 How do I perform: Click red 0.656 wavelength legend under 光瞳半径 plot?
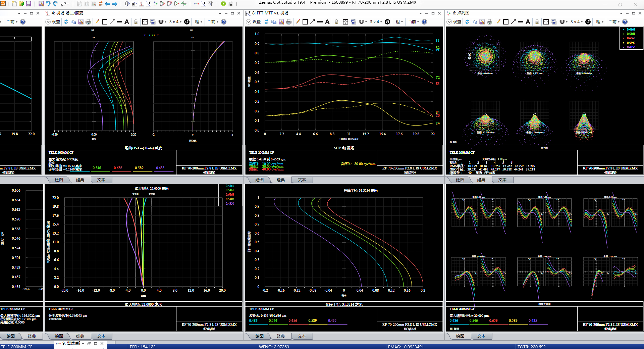pyautogui.click(x=293, y=320)
